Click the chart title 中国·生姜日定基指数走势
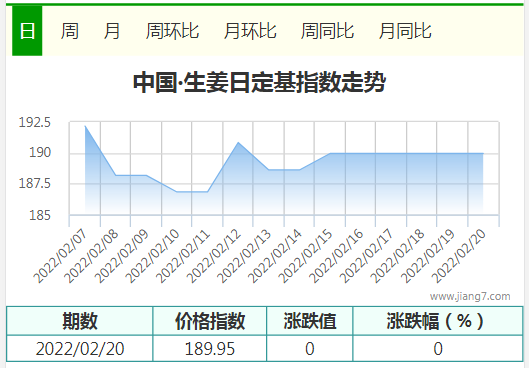 pos(259,82)
